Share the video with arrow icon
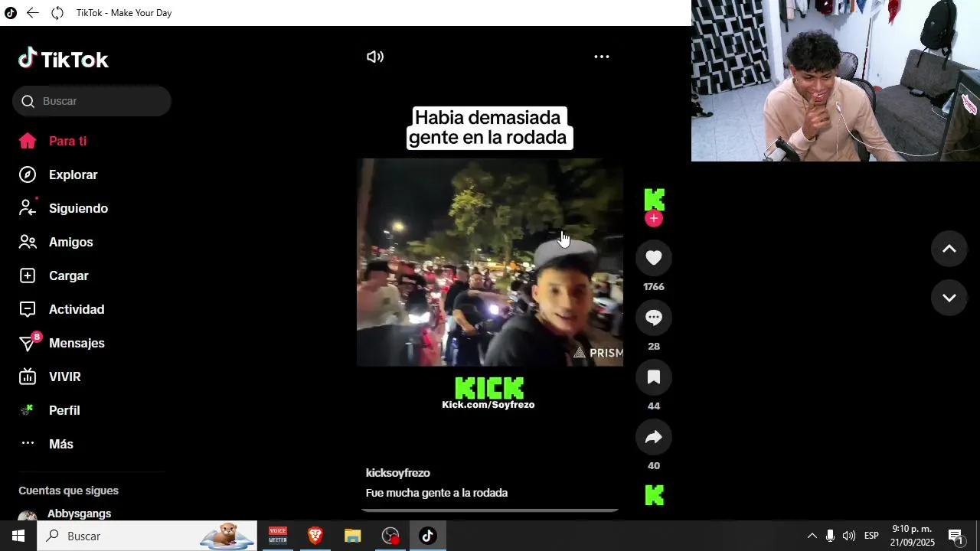980x551 pixels. click(x=654, y=437)
